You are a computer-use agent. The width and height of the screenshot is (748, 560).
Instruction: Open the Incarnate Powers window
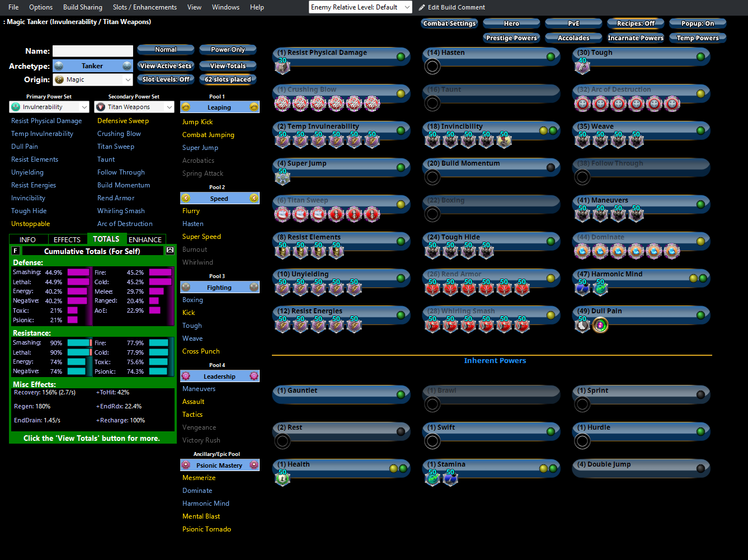[636, 38]
